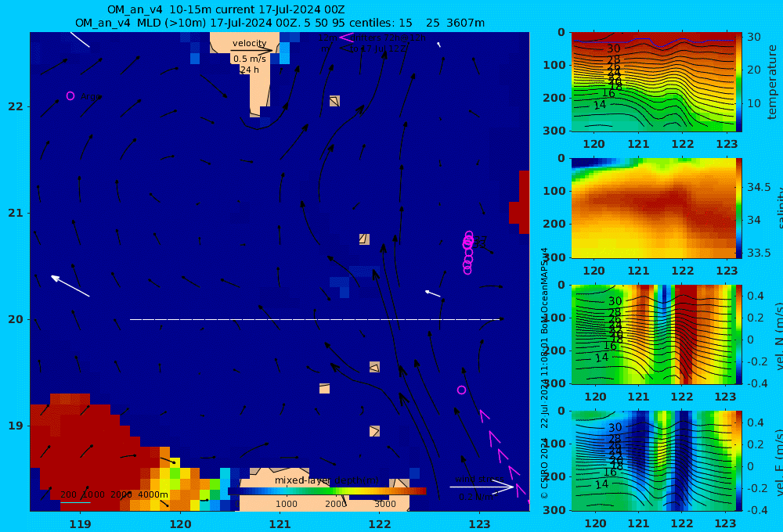The width and height of the screenshot is (783, 532).
Task: Click the 'wind stress' label
Action: 479,479
